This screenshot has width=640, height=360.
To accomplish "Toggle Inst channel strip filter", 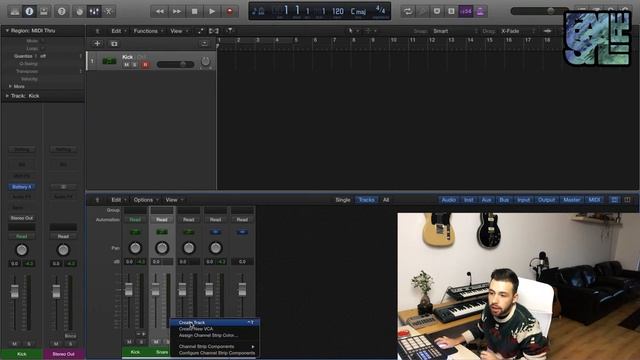I will (469, 200).
